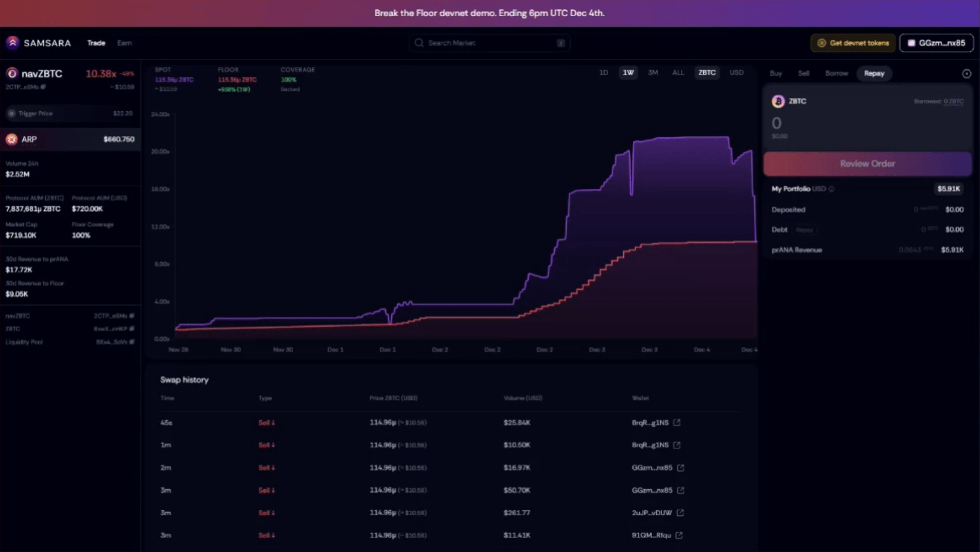
Task: Open the Earn page in the top navigation
Action: click(x=124, y=43)
